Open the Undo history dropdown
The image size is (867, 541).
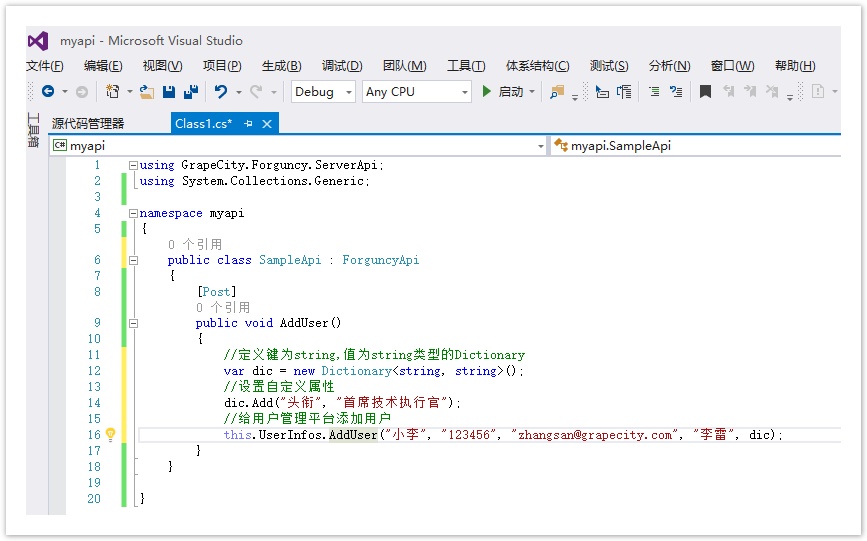tap(239, 92)
